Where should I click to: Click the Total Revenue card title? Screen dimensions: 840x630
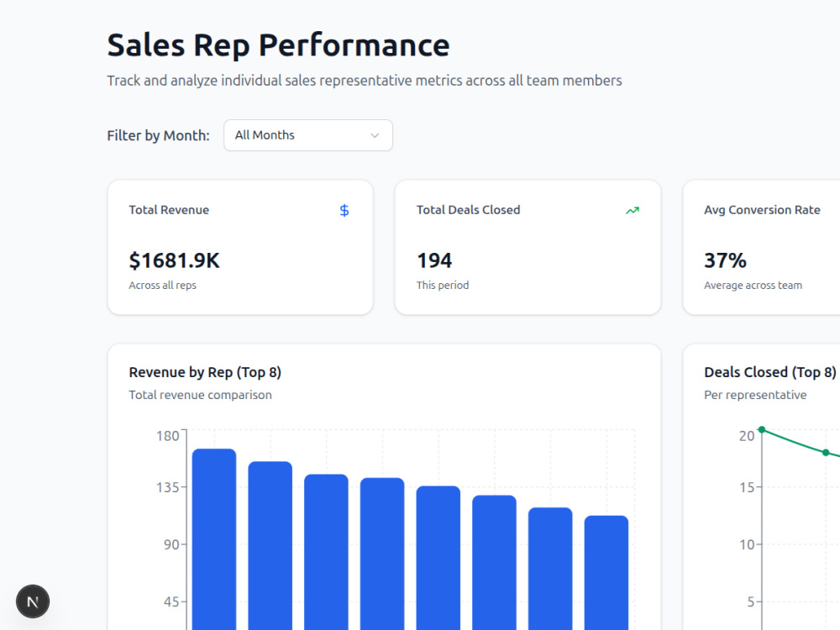(x=169, y=210)
